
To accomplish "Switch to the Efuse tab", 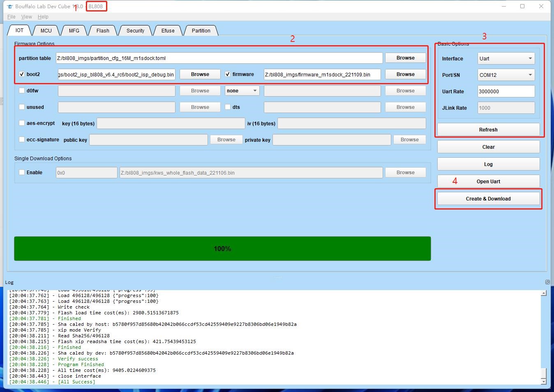I will click(x=168, y=31).
